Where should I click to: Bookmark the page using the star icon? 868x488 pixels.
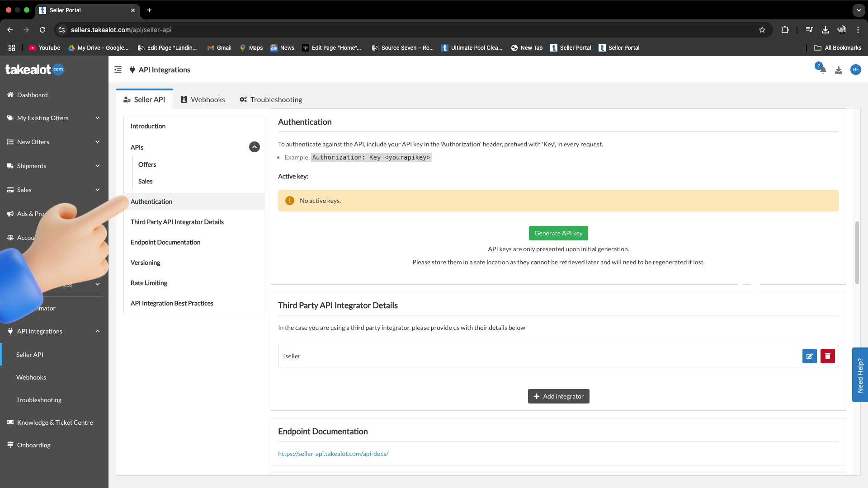tap(762, 30)
